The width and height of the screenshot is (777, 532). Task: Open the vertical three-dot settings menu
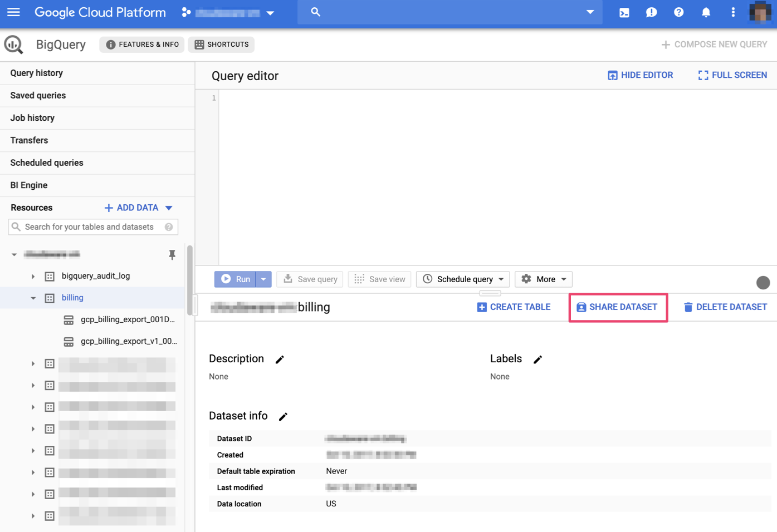click(733, 12)
